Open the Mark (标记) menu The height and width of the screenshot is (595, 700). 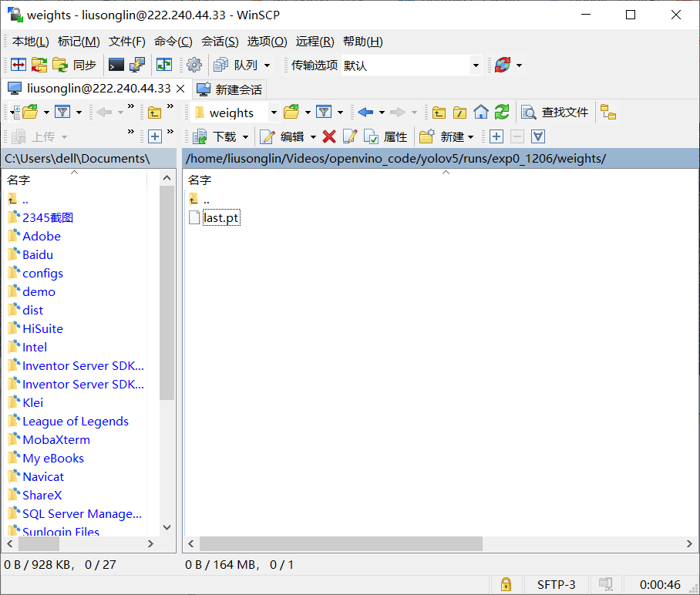tap(79, 42)
